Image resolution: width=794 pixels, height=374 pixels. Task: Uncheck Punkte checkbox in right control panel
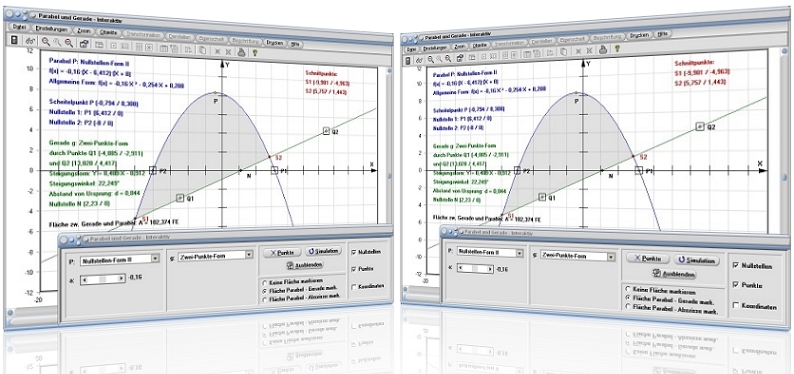(735, 285)
